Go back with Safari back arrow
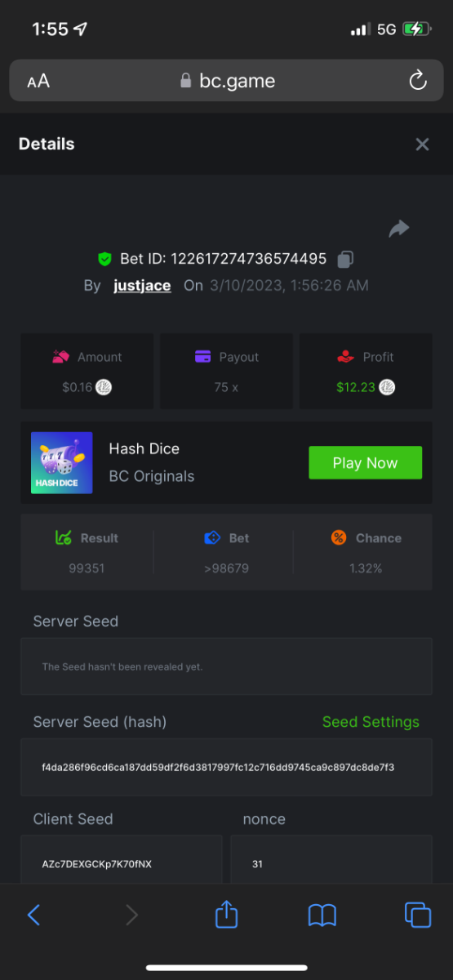The height and width of the screenshot is (980, 453). click(x=33, y=915)
